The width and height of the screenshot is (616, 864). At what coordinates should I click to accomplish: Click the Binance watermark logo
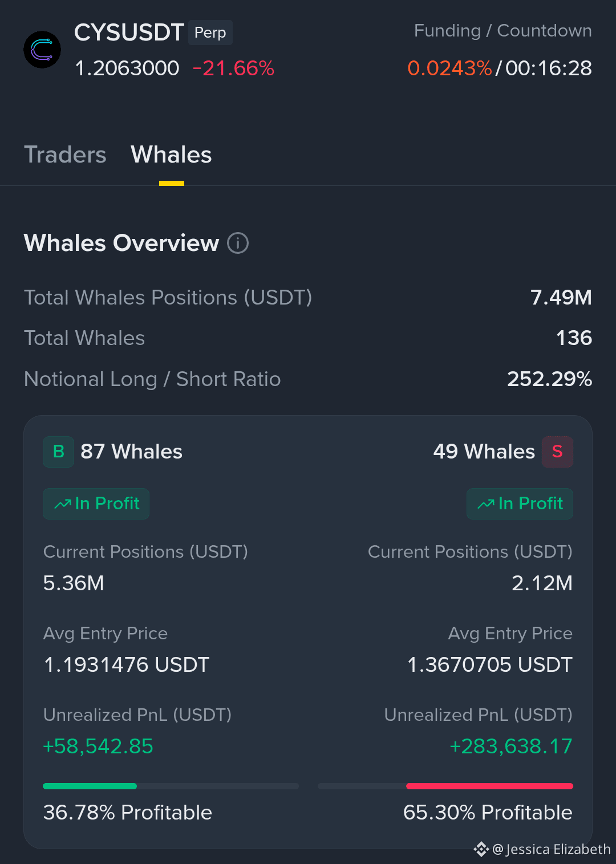(x=481, y=850)
